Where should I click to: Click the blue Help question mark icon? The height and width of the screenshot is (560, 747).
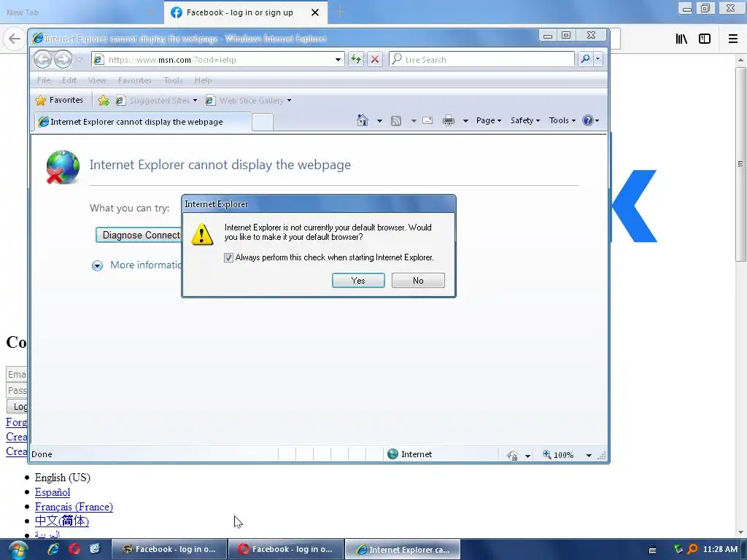coord(588,120)
